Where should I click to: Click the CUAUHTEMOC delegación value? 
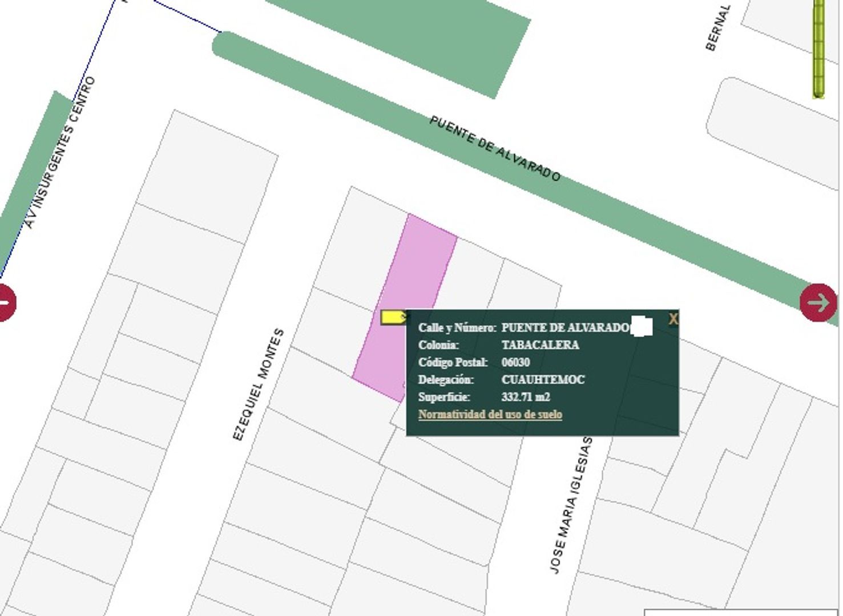click(543, 380)
